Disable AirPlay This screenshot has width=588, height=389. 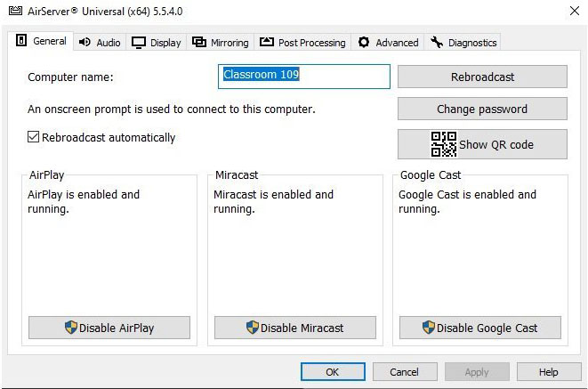click(109, 328)
